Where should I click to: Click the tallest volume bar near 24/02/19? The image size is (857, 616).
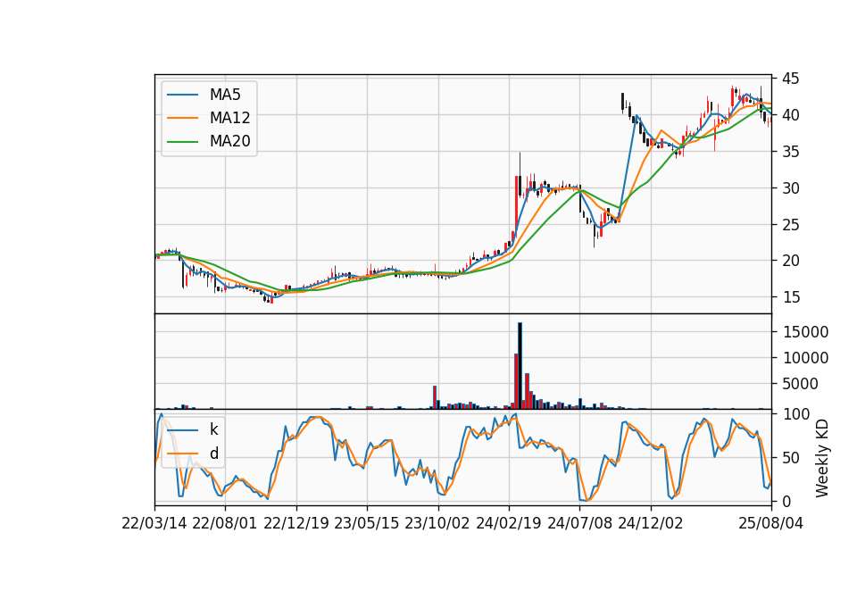(520, 366)
